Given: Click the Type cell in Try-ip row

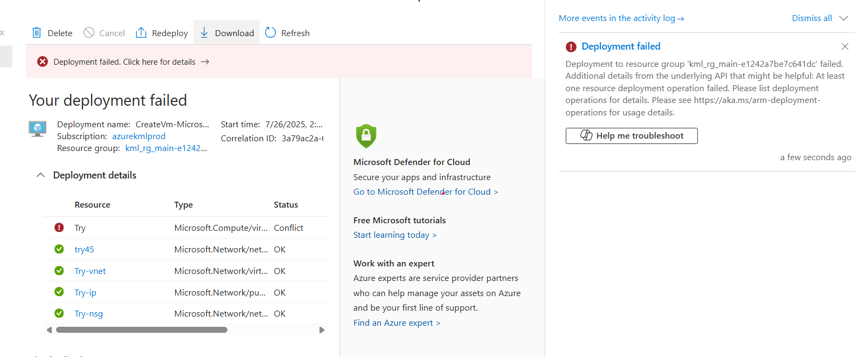Looking at the screenshot, I should coord(220,293).
